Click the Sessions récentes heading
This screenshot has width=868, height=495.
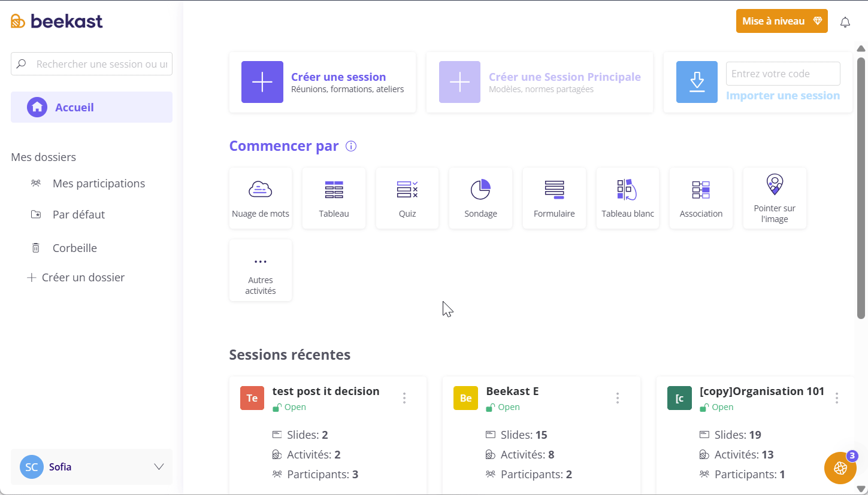tap(290, 354)
